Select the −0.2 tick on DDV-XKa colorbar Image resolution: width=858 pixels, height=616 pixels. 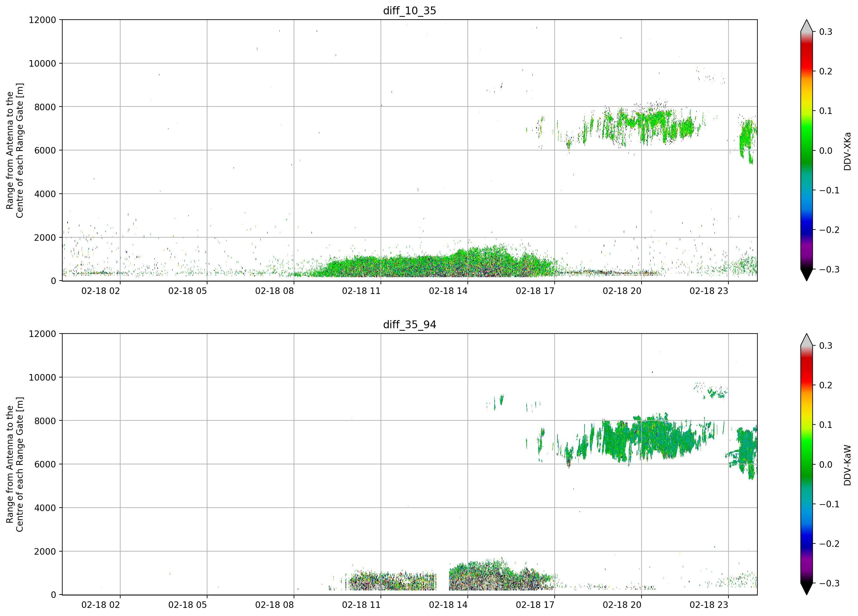[829, 230]
